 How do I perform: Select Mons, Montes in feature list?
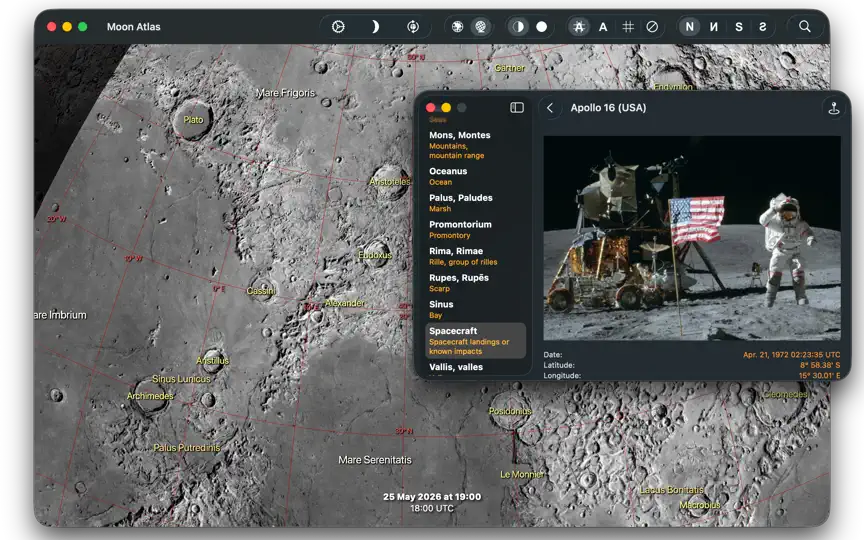(x=475, y=145)
